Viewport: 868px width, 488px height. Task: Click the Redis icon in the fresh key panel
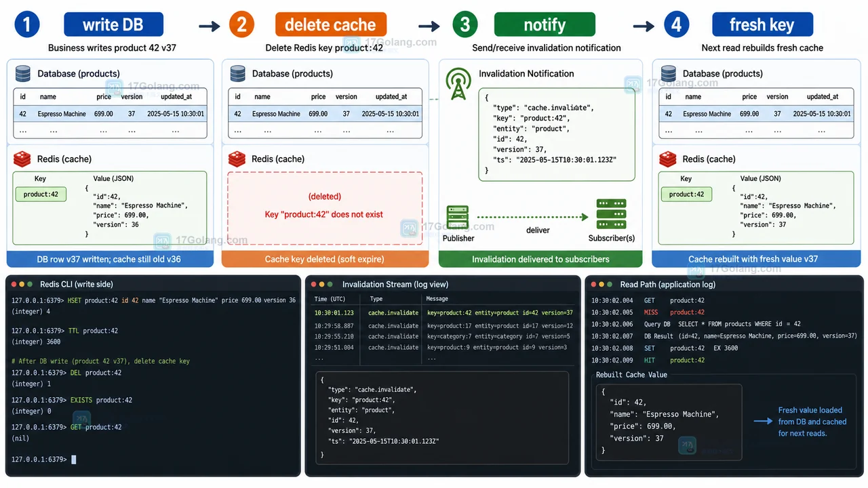point(669,159)
